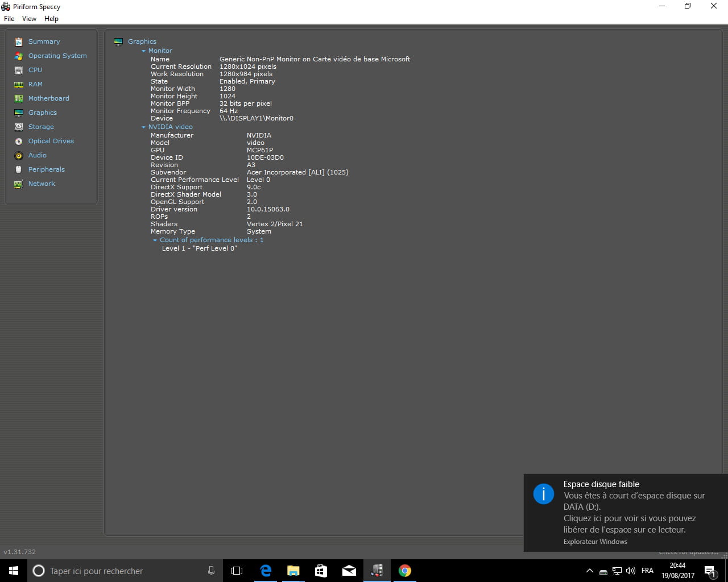728x582 pixels.
Task: Click the taskbar clock showing 20:44
Action: coord(678,571)
